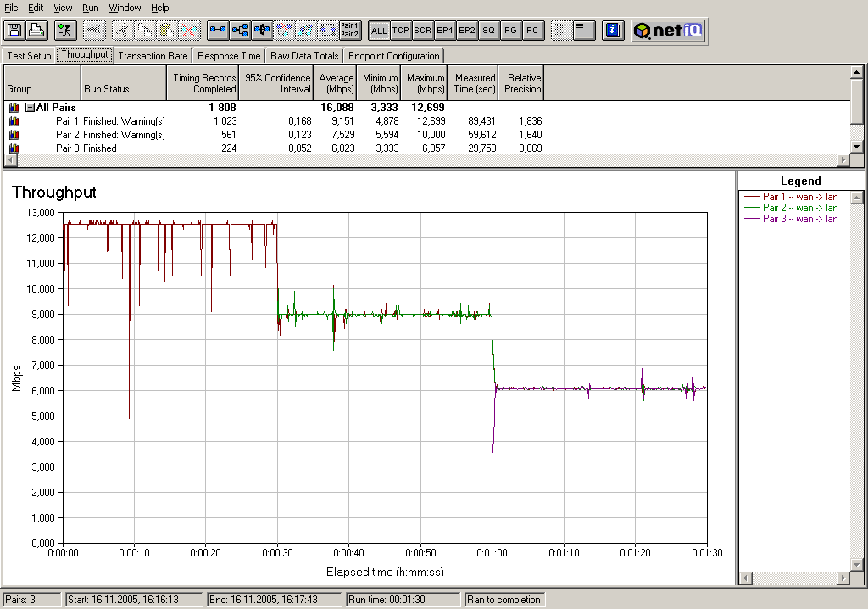
Task: Click the Save floppy disk icon
Action: click(x=14, y=31)
